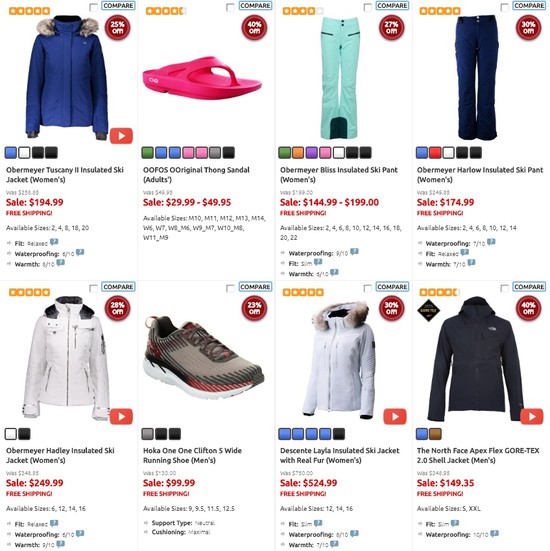550x551 pixels.
Task: Tick the compare checkbox for OOFOS thong sandal
Action: 231,7
